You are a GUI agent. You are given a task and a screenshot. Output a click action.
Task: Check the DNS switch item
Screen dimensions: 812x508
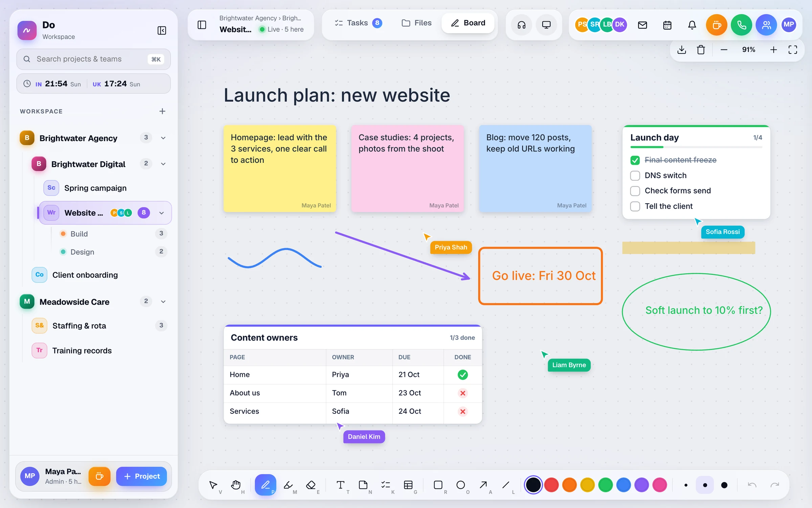[635, 175]
